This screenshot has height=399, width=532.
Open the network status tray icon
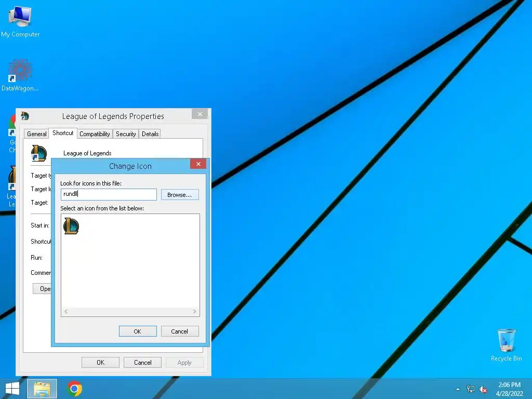pos(471,389)
